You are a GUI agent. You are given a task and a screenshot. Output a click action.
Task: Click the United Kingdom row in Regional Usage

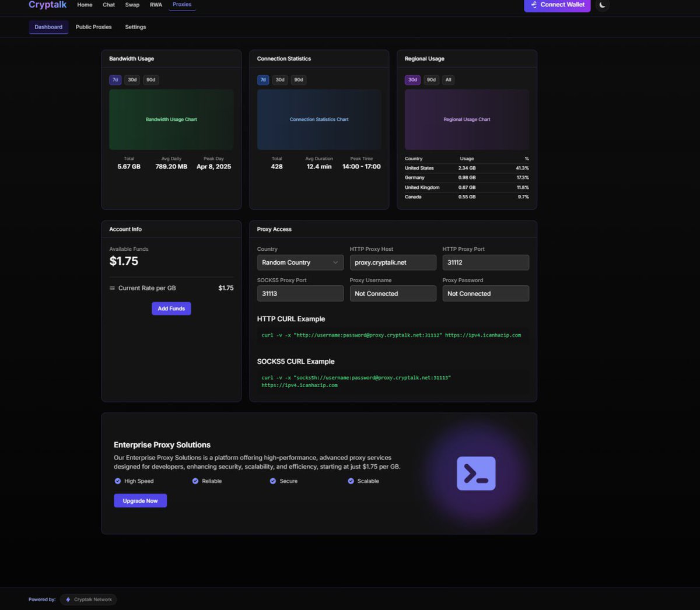pyautogui.click(x=467, y=187)
